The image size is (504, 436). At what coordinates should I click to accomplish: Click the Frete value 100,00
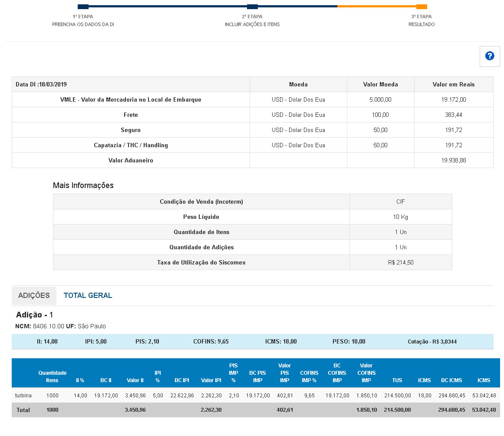coord(380,115)
